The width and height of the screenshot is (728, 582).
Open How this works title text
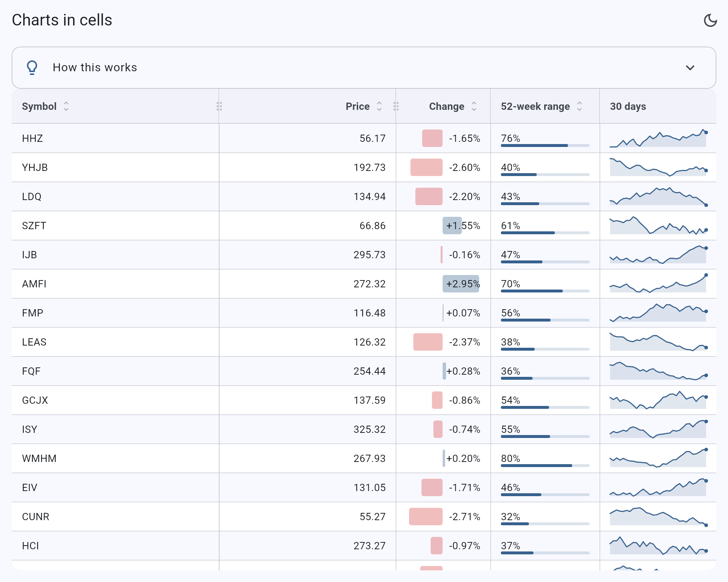pyautogui.click(x=95, y=68)
